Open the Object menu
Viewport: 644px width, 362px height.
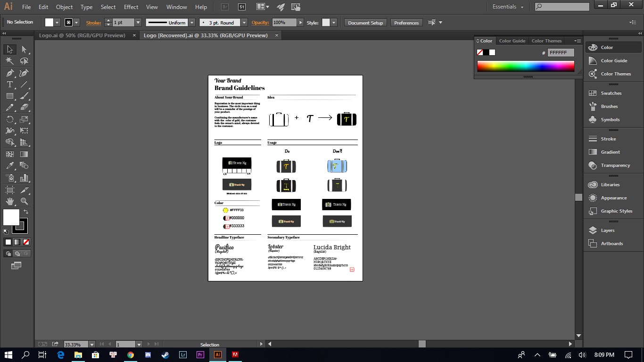point(64,7)
